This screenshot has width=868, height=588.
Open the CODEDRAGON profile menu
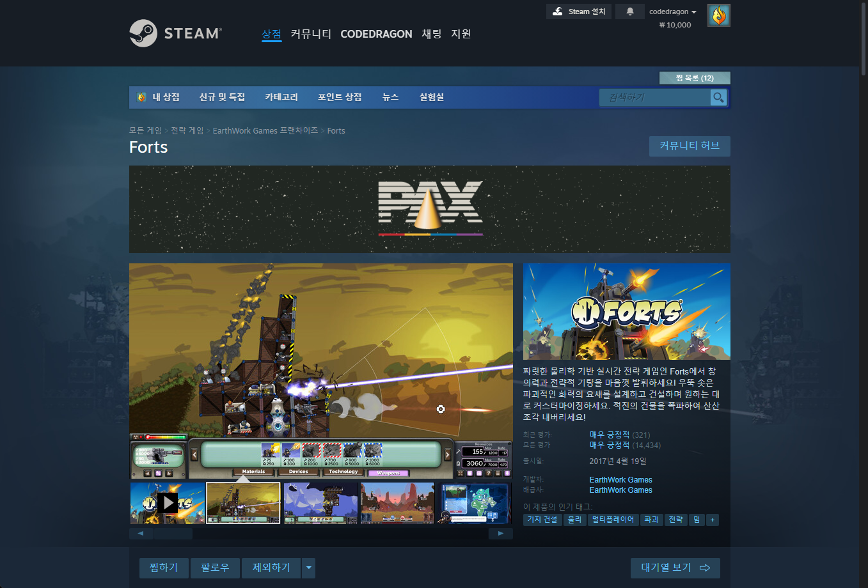pyautogui.click(x=376, y=34)
